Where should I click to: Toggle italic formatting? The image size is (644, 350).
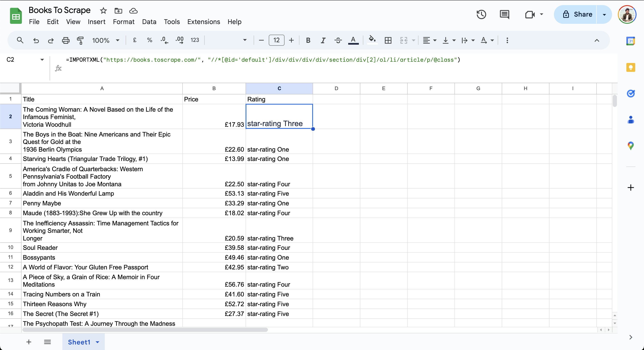pyautogui.click(x=323, y=40)
